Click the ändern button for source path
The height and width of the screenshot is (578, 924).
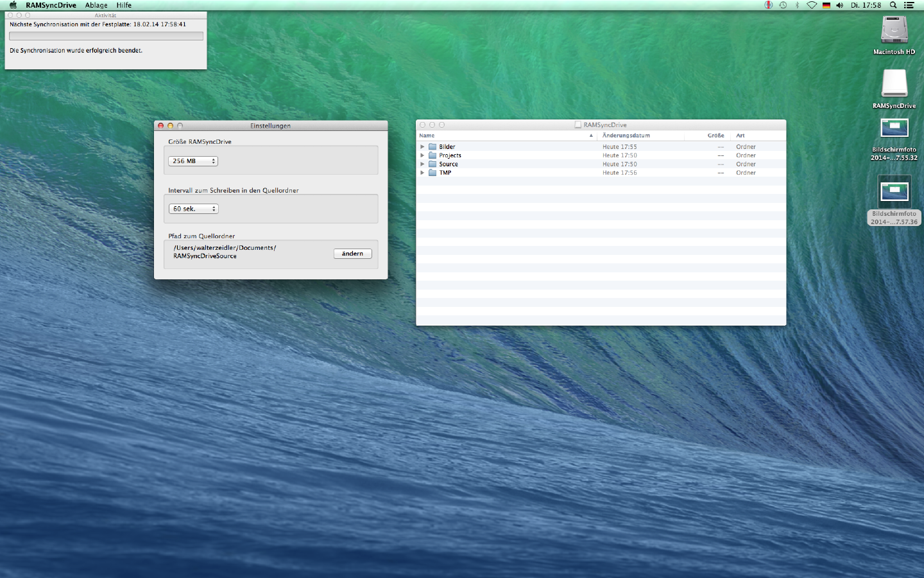point(352,254)
